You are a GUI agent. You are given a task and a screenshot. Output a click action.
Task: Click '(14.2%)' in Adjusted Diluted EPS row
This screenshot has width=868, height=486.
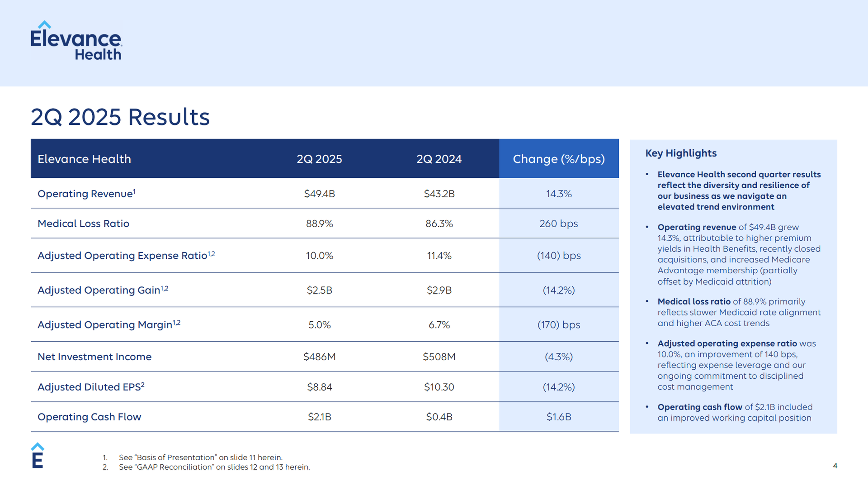pyautogui.click(x=559, y=387)
